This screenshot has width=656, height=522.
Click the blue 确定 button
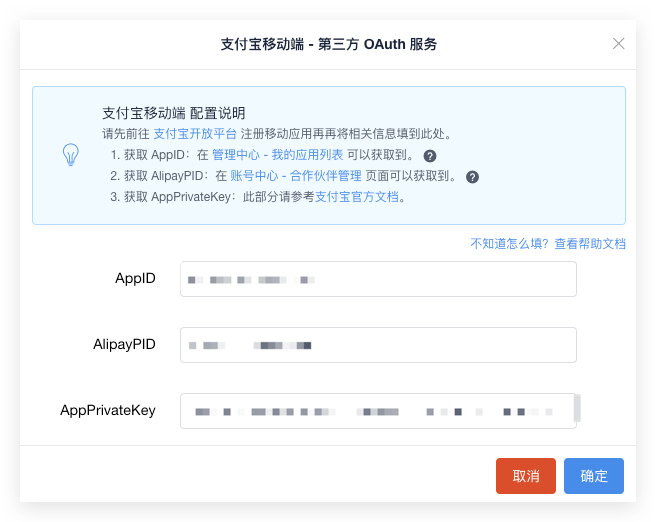594,476
